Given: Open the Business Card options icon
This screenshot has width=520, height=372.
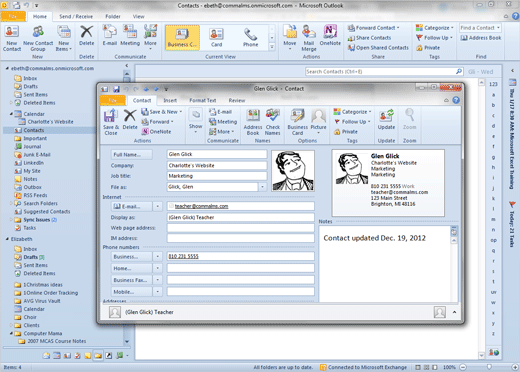Looking at the screenshot, I should pos(297,122).
